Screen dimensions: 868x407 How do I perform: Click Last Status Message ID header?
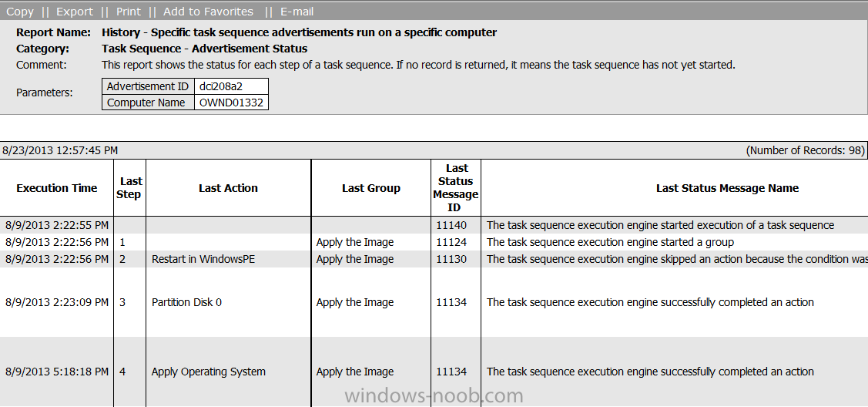pyautogui.click(x=456, y=188)
